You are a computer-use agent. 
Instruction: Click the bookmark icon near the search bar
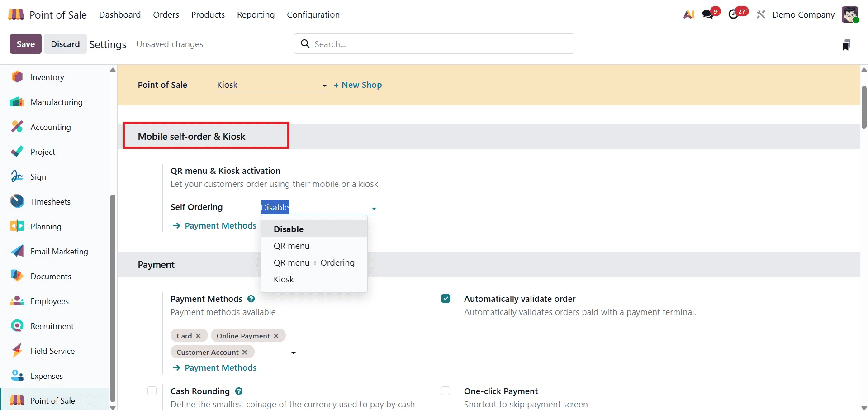point(846,44)
